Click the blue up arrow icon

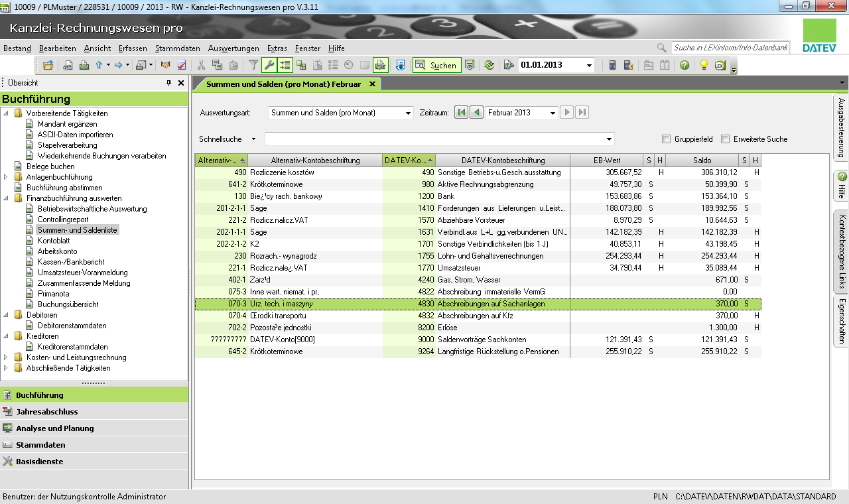[x=99, y=65]
